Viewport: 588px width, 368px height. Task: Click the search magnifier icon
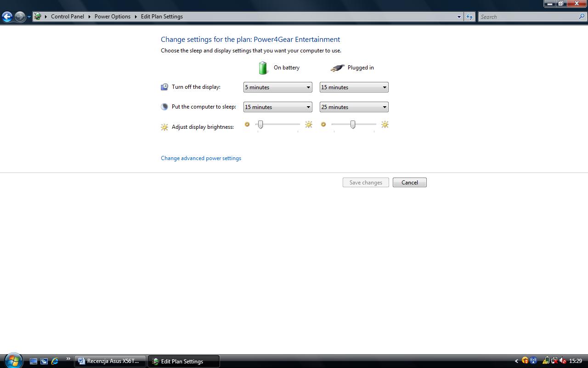pos(582,17)
